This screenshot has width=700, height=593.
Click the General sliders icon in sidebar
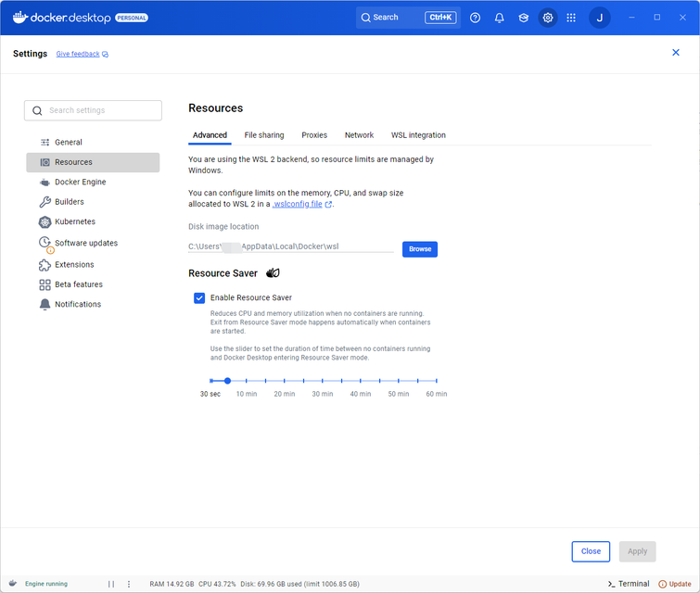coord(45,143)
